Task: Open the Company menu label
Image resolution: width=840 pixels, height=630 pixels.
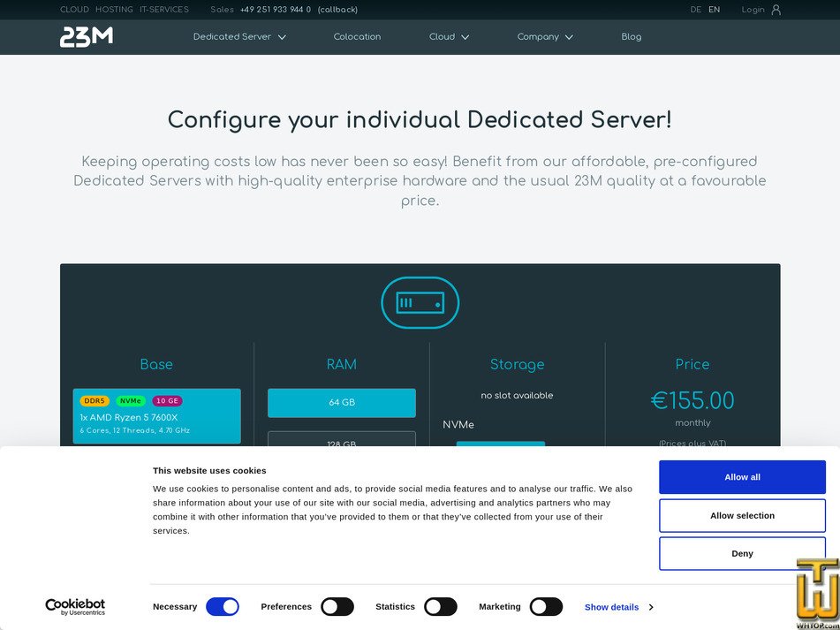Action: [538, 37]
